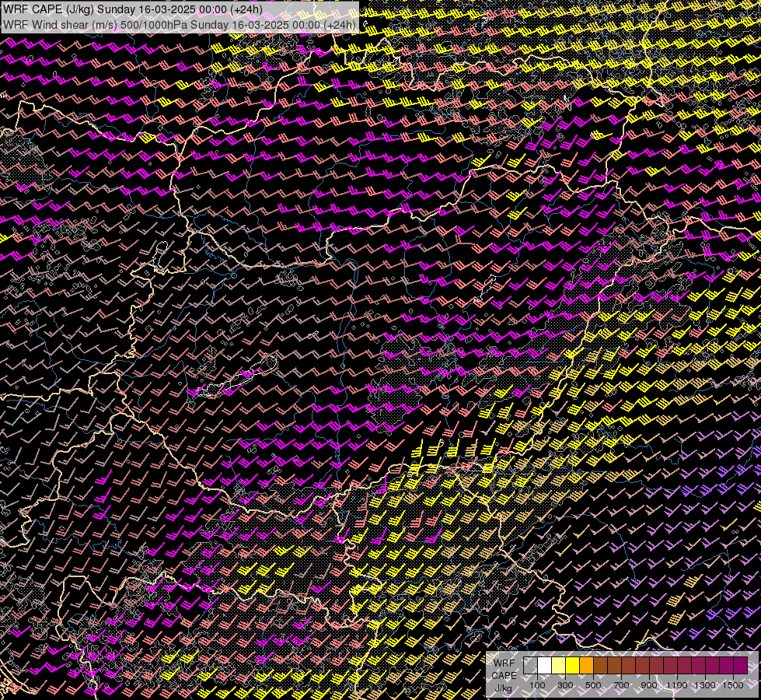Click the '1300' legend value
This screenshot has height=700, width=761.
(x=705, y=685)
